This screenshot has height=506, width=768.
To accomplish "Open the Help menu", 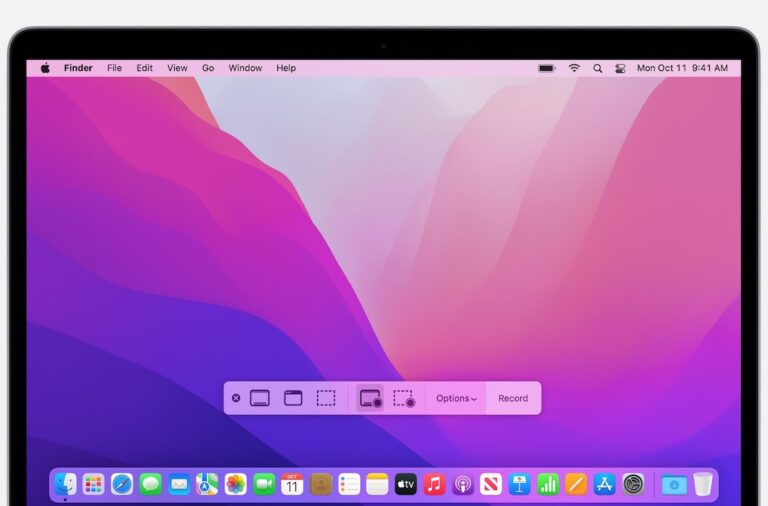I will tap(286, 68).
